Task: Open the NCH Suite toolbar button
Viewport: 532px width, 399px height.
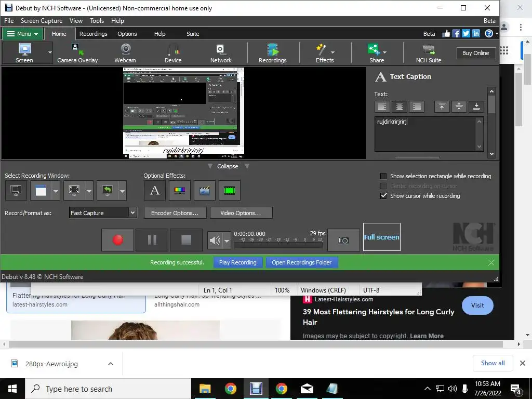Action: click(x=429, y=53)
